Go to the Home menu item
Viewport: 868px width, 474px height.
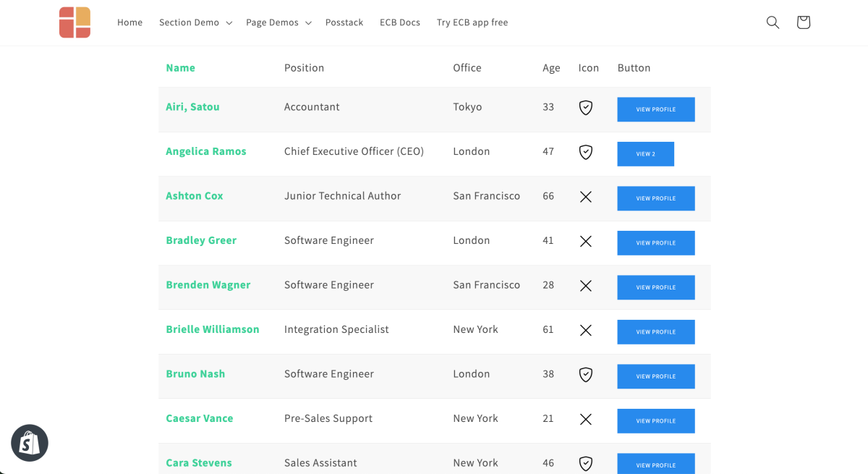point(129,22)
